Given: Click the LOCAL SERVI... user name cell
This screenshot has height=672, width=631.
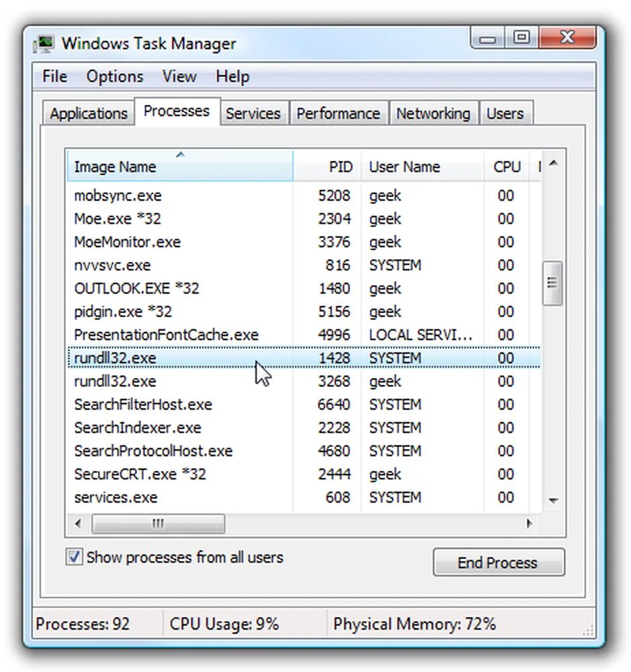Looking at the screenshot, I should [x=421, y=335].
